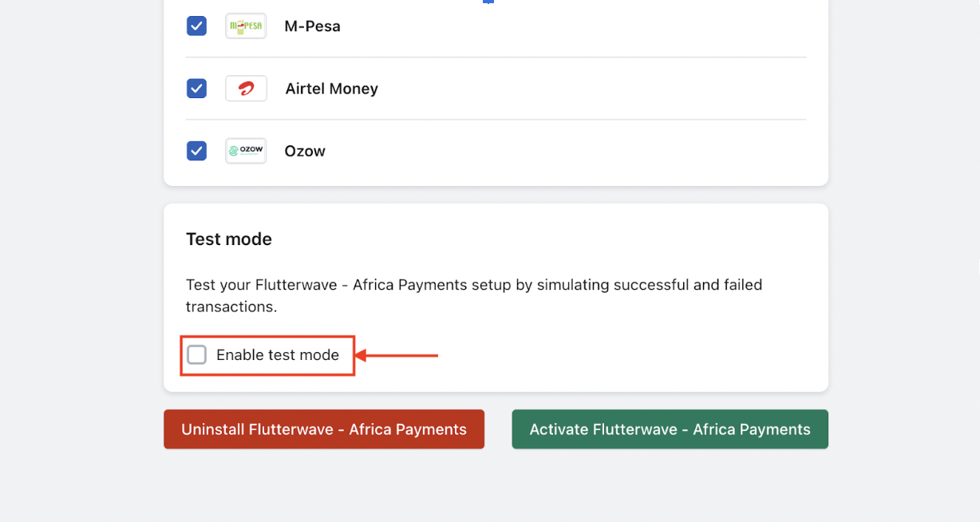Click the Airtel Money logo icon
Viewport: 980px width, 522px height.
(246, 89)
